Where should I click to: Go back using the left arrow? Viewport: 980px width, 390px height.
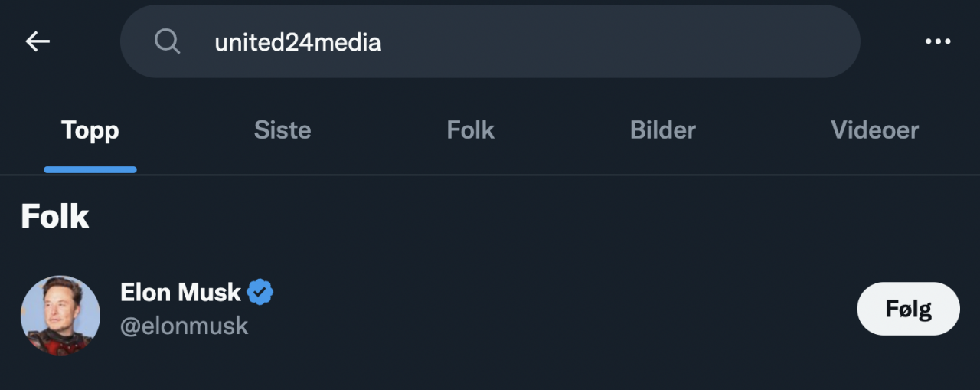38,41
